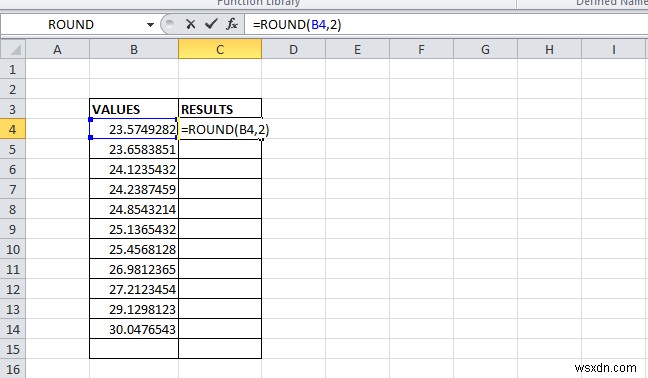This screenshot has width=648, height=378.
Task: Select highlighted row 4 header
Action: pos(13,129)
